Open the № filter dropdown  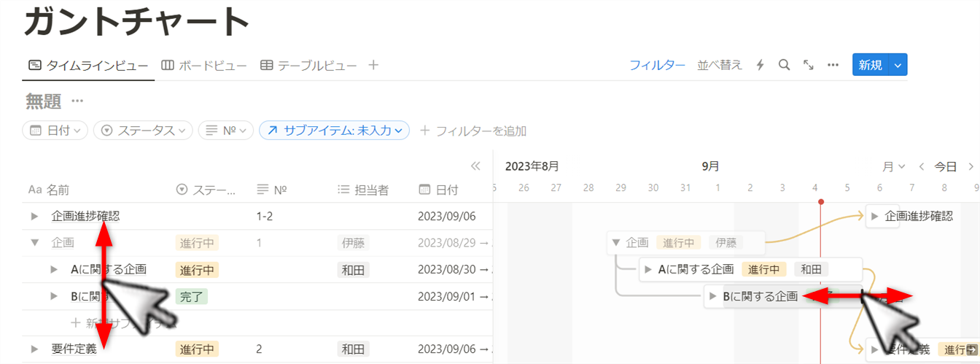(226, 131)
